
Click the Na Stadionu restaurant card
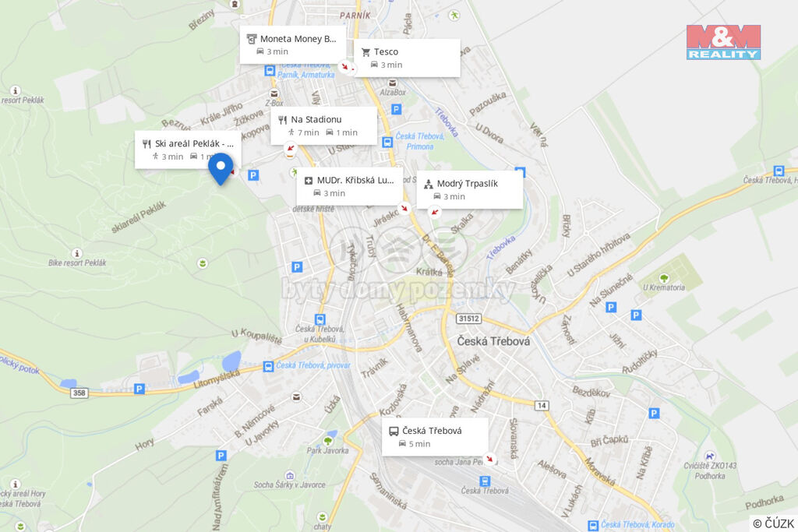tap(323, 125)
